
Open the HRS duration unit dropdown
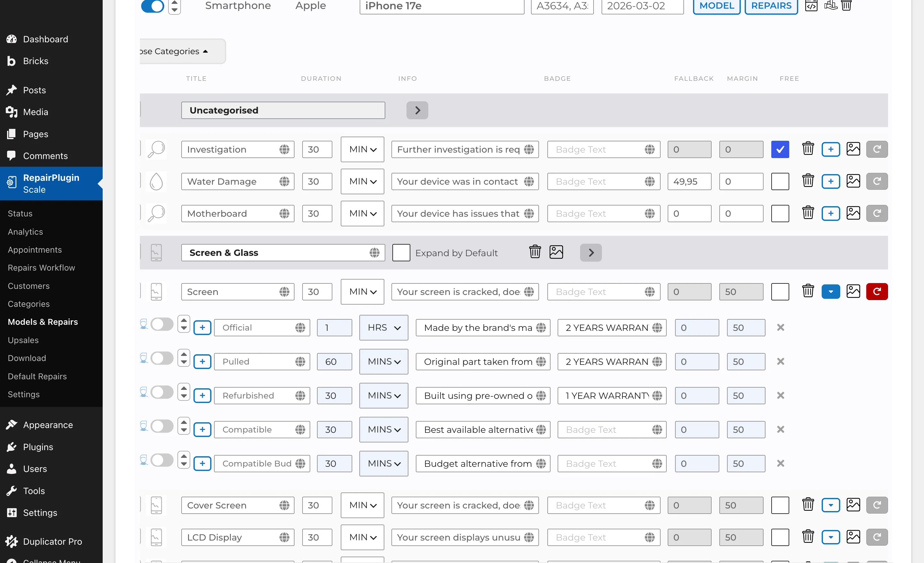pos(383,328)
